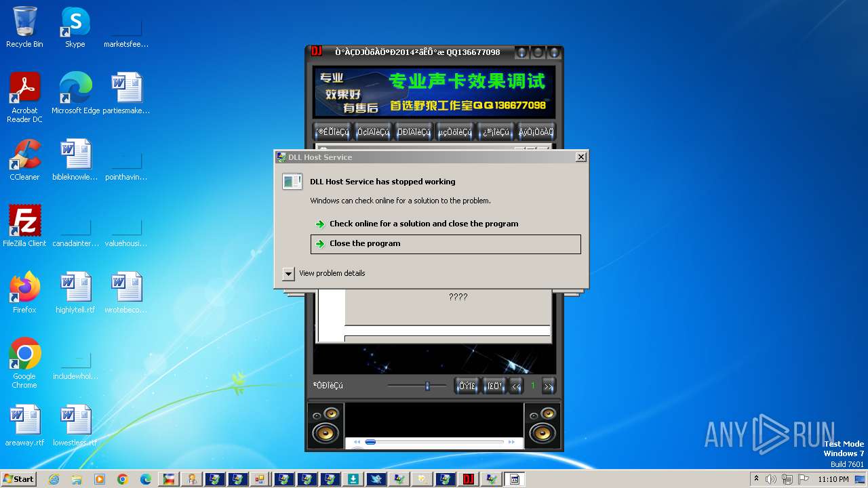Viewport: 868px width, 488px height.
Task: Click the fifth effect button in the DJ player row
Action: pos(495,131)
